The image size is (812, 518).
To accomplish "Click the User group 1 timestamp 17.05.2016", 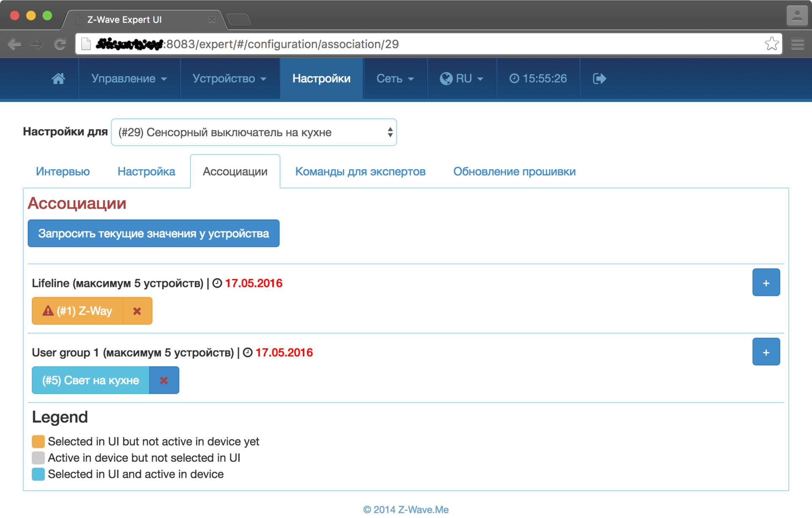I will pos(284,353).
